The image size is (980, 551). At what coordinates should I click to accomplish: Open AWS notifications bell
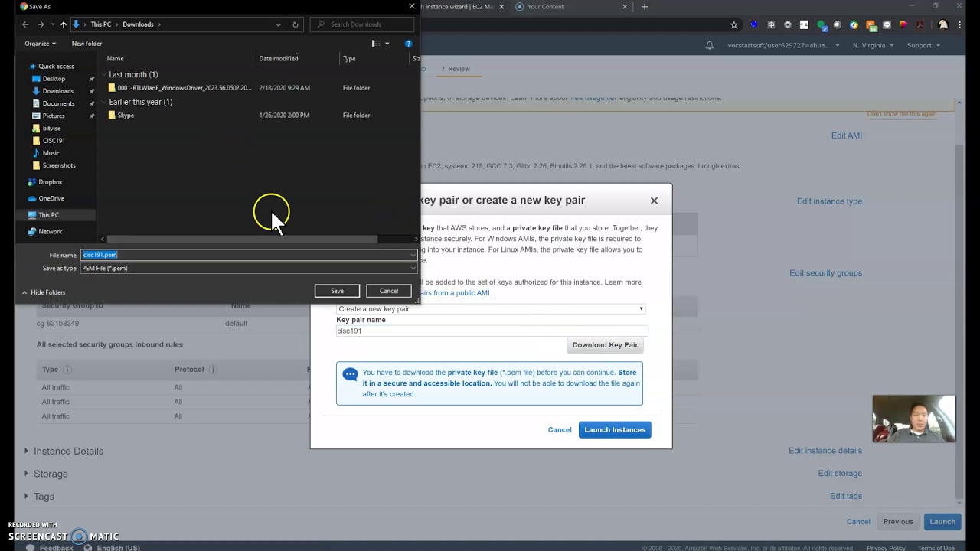pos(710,45)
